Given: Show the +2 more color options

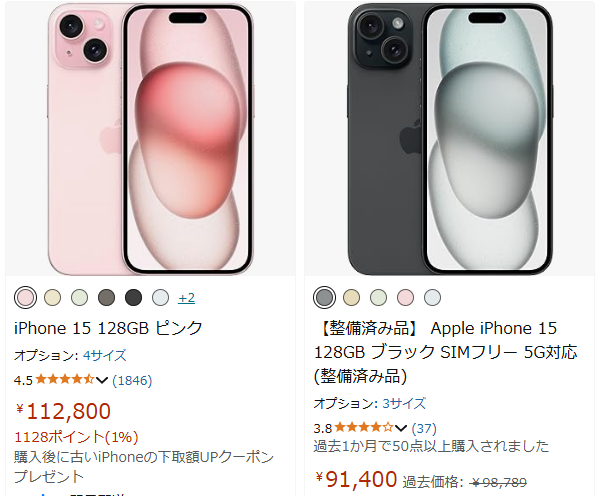Looking at the screenshot, I should [x=186, y=298].
